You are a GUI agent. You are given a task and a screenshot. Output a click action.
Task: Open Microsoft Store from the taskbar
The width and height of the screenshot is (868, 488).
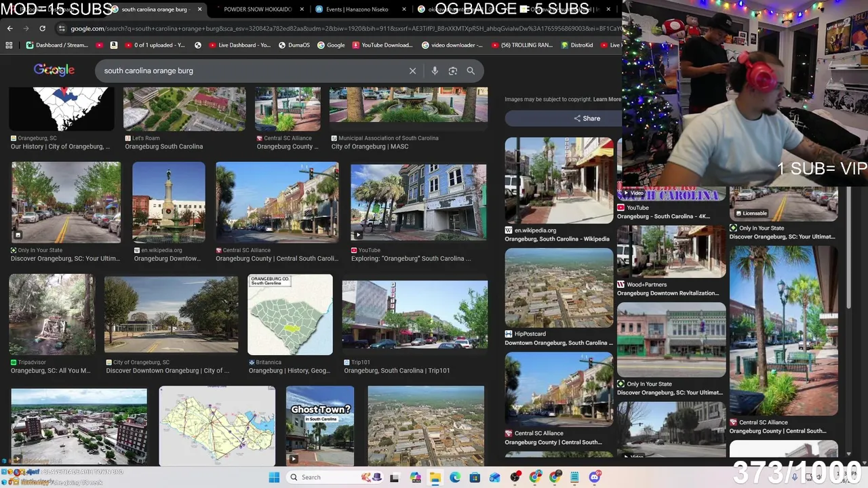coord(475,477)
